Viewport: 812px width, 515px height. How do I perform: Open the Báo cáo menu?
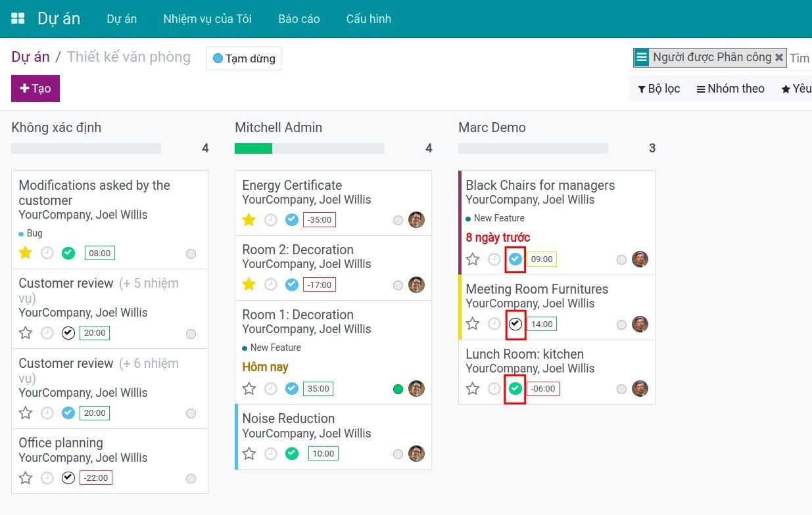coord(299,19)
